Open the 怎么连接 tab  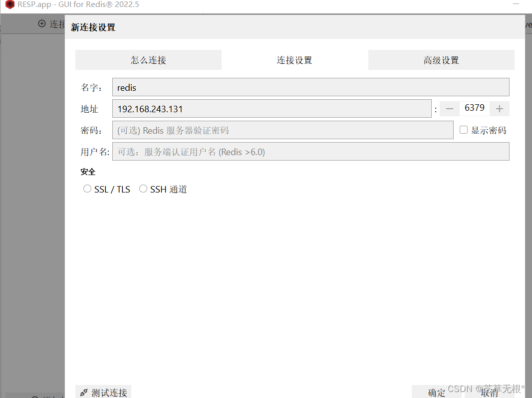tap(148, 60)
